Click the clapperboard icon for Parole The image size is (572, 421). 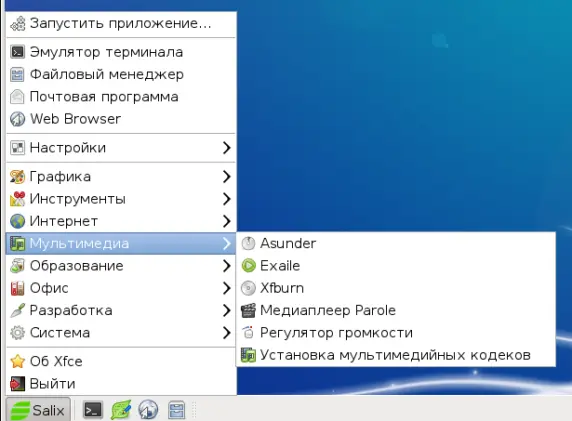(248, 310)
